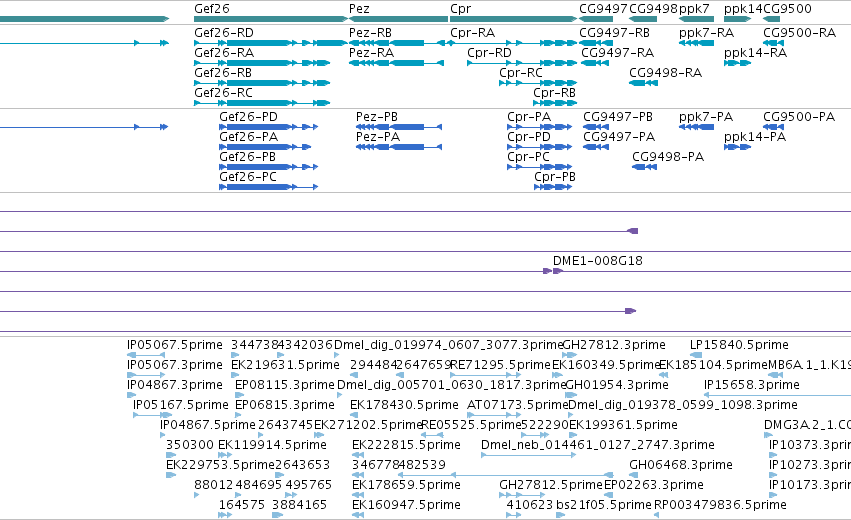Click transcript Gef26-RB

223,73
